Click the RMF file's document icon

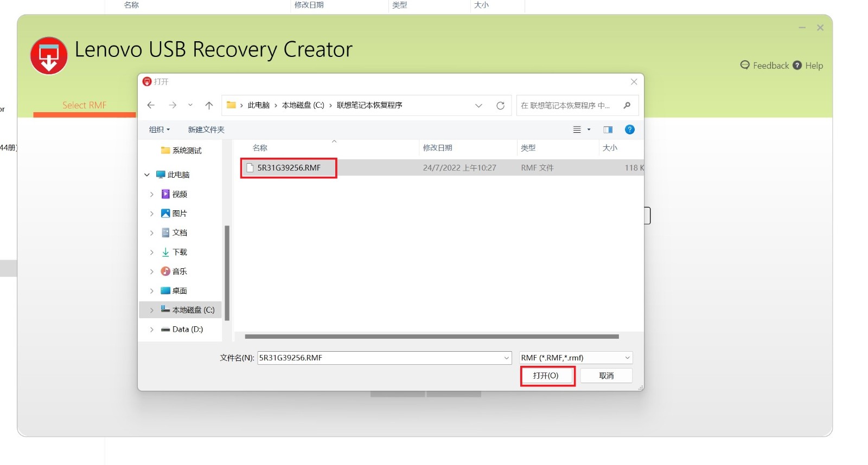250,168
